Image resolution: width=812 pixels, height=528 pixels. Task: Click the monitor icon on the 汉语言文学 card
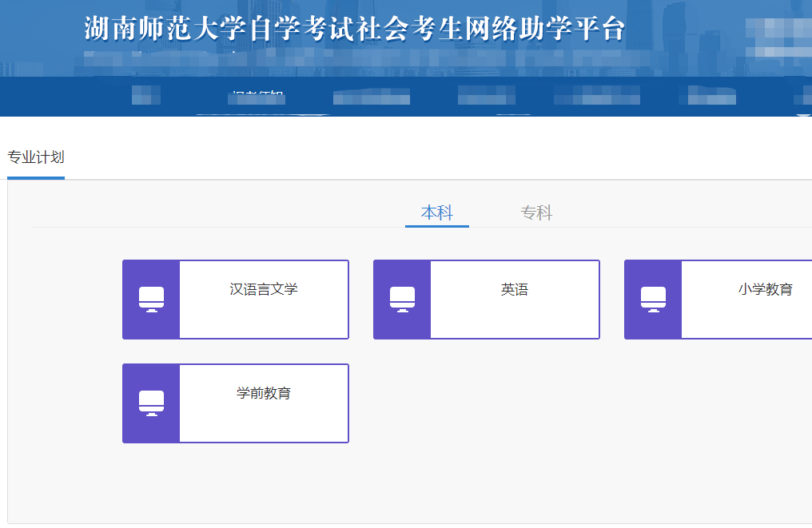[151, 300]
